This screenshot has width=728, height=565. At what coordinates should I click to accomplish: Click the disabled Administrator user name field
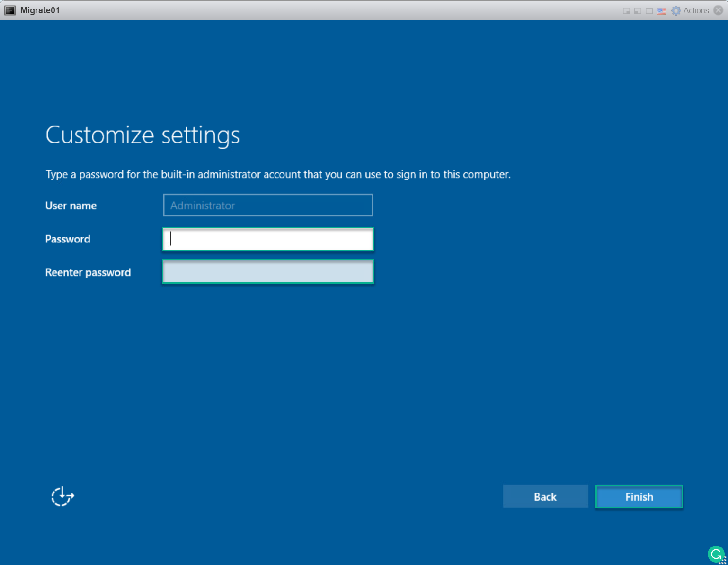(x=268, y=205)
